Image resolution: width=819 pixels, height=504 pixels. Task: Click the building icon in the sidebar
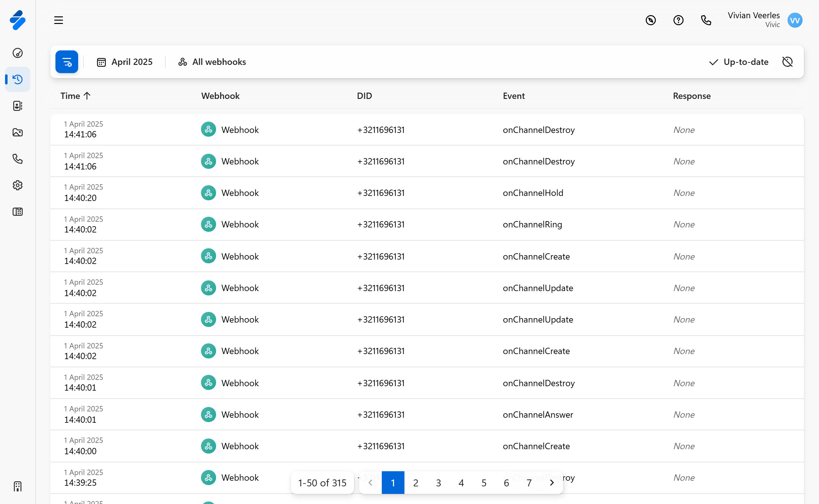18,486
